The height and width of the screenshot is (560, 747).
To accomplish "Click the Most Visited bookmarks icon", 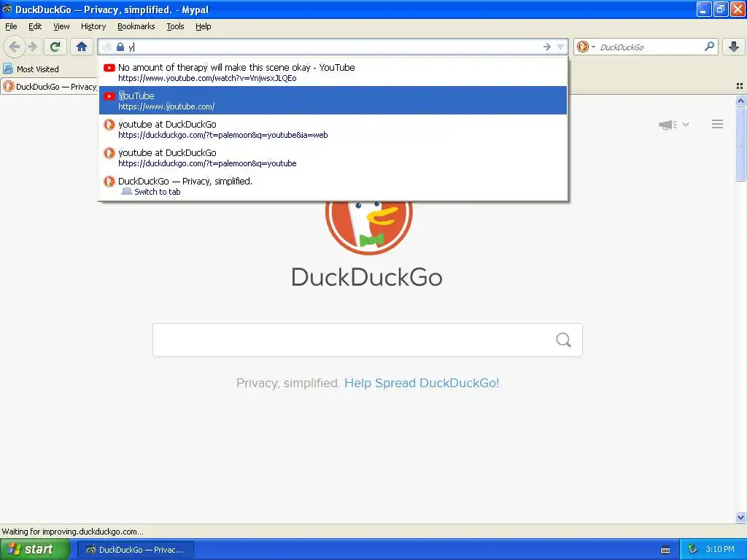I will pyautogui.click(x=7, y=69).
